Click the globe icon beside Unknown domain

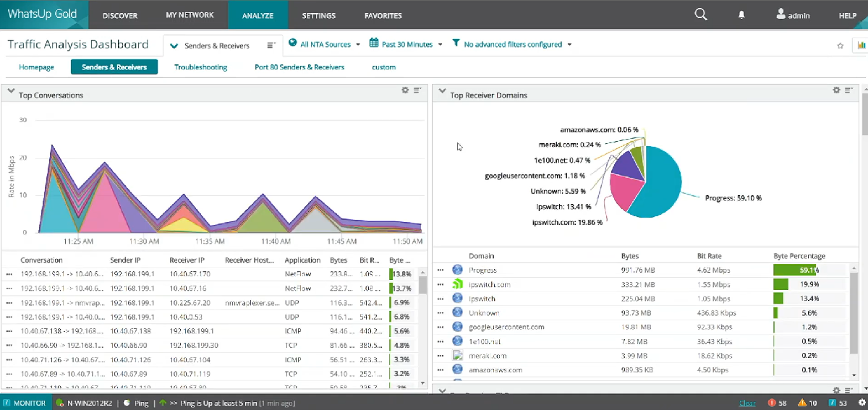(457, 312)
